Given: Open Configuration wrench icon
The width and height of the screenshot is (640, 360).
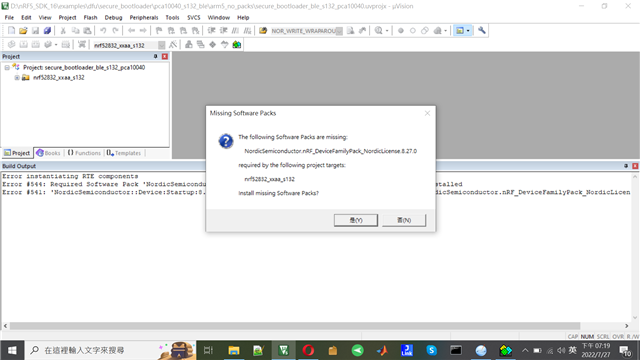Looking at the screenshot, I should tap(482, 31).
